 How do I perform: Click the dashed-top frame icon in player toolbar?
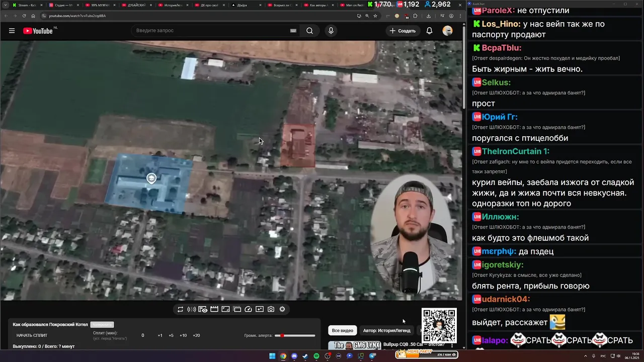(x=237, y=309)
